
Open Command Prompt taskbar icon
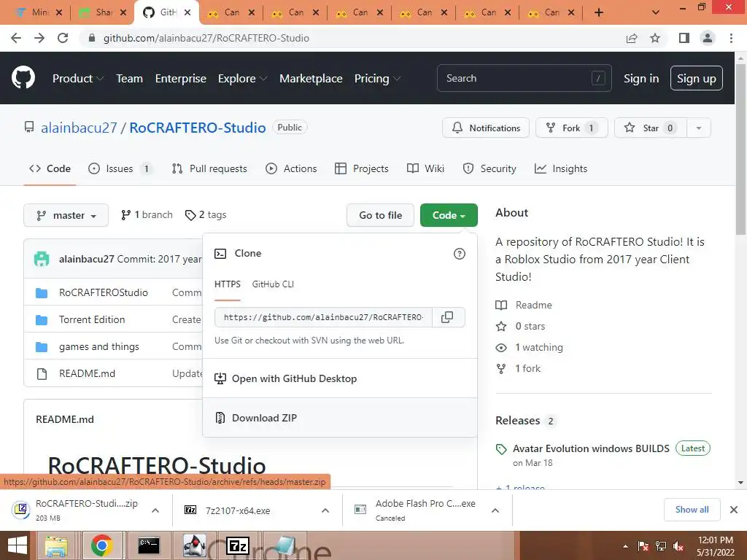[x=149, y=545]
